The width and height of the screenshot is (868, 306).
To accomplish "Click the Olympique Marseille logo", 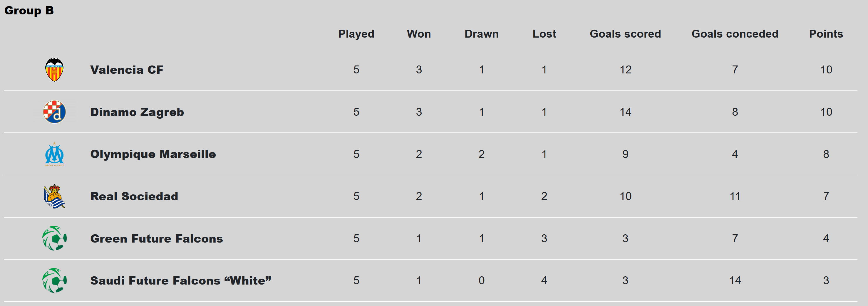I will click(x=54, y=154).
